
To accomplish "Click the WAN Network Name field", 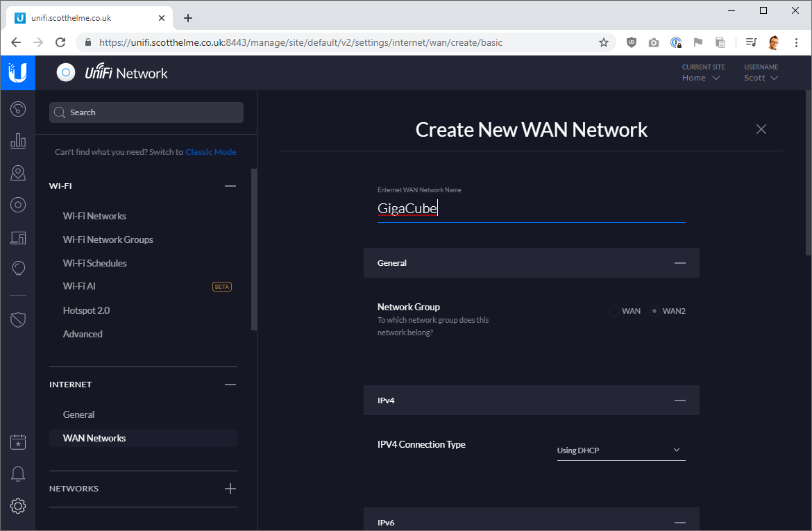I will 530,209.
